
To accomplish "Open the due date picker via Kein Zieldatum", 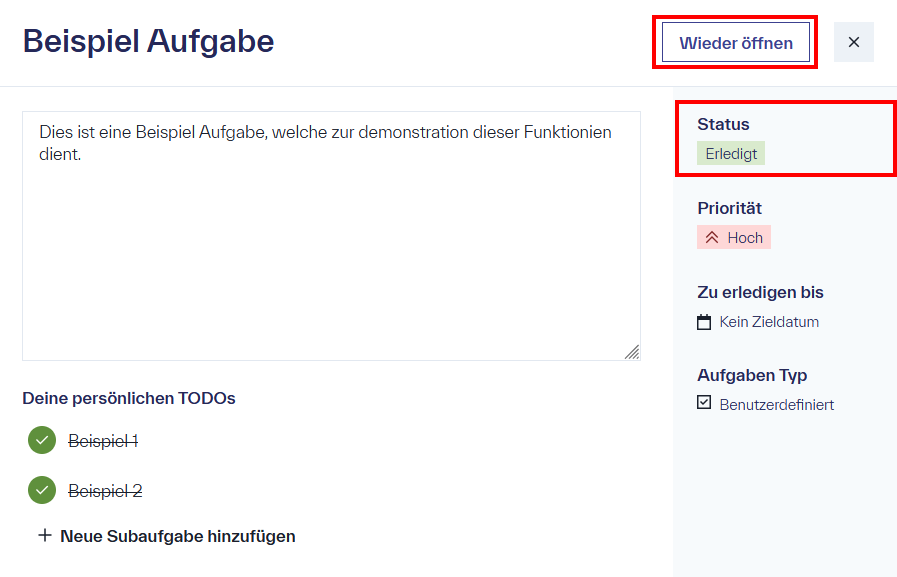I will click(x=768, y=321).
